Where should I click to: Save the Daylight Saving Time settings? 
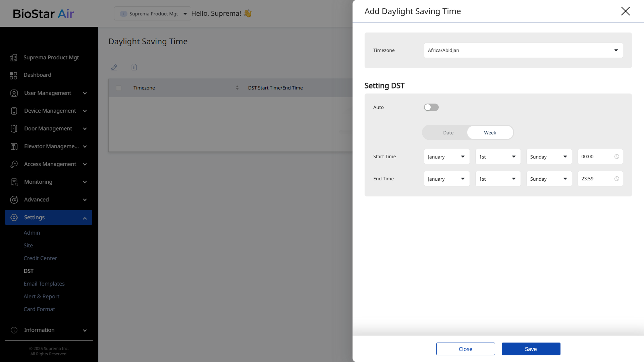point(531,349)
